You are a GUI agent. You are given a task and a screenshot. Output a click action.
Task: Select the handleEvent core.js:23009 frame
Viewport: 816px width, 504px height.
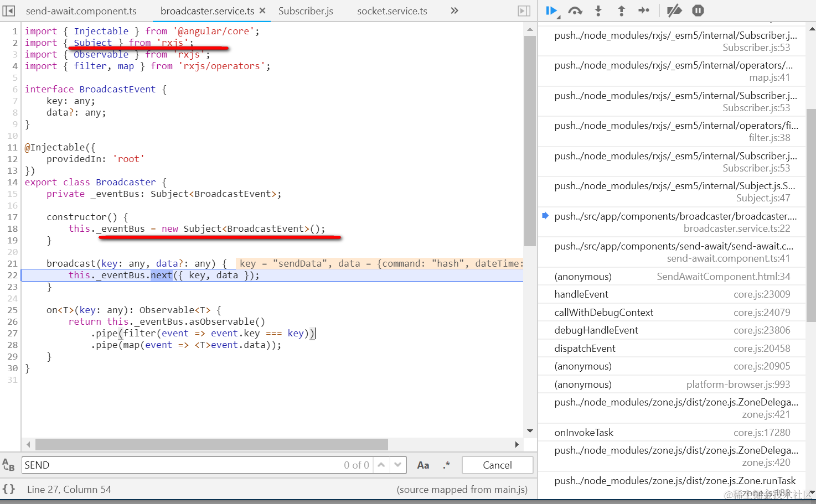(672, 294)
